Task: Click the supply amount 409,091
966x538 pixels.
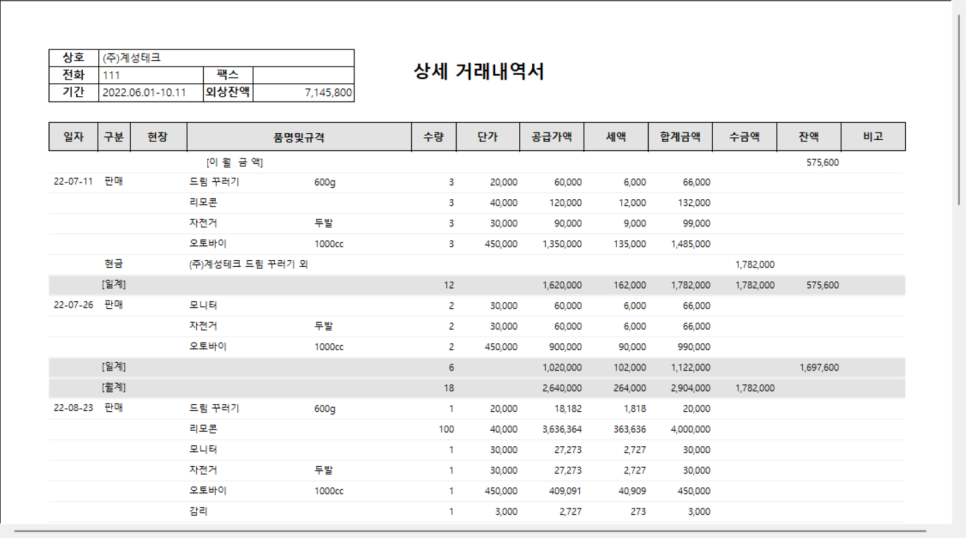Action: 565,491
